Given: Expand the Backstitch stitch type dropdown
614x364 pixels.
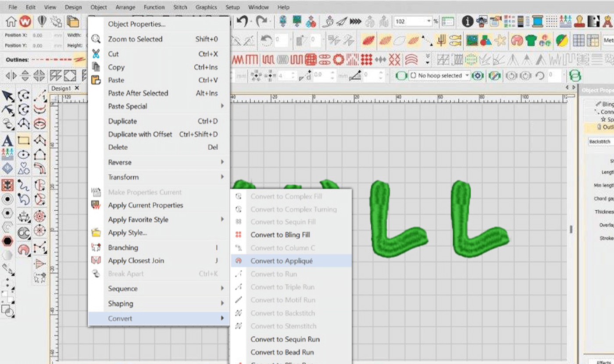Looking at the screenshot, I should [601, 141].
